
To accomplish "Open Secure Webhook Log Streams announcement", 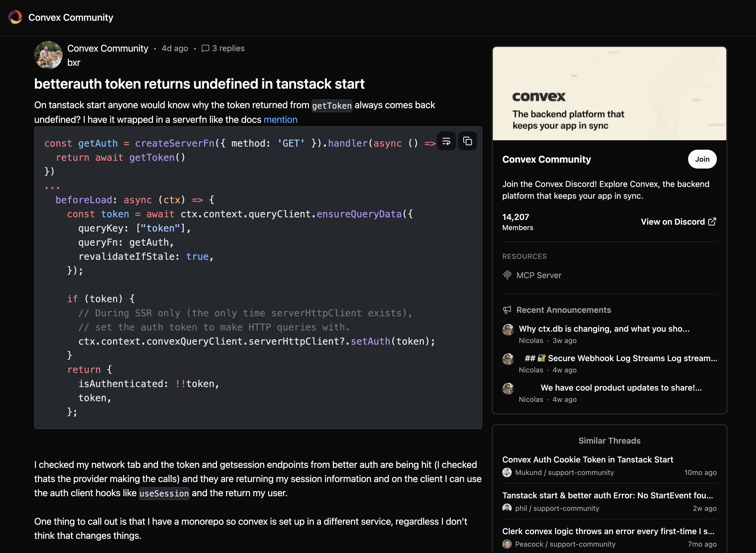I will (x=620, y=358).
